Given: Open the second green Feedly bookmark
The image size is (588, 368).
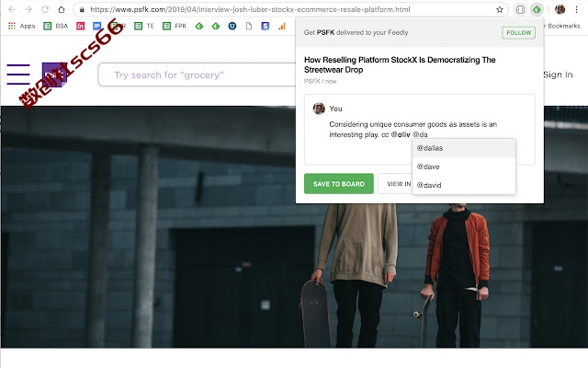Looking at the screenshot, I should [x=216, y=26].
